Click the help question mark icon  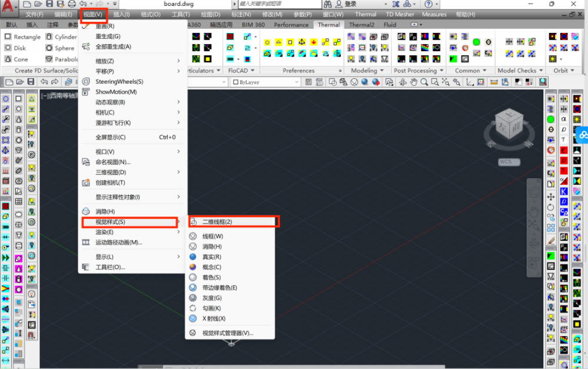tap(428, 4)
